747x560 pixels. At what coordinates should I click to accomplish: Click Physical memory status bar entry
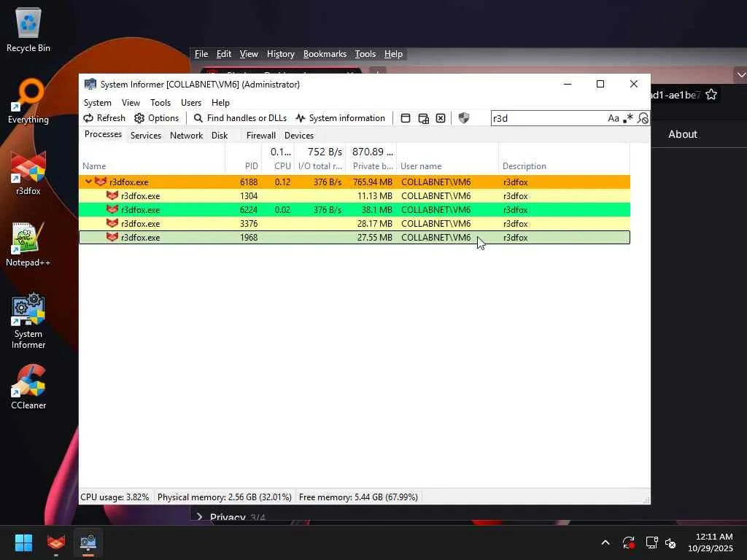225,497
